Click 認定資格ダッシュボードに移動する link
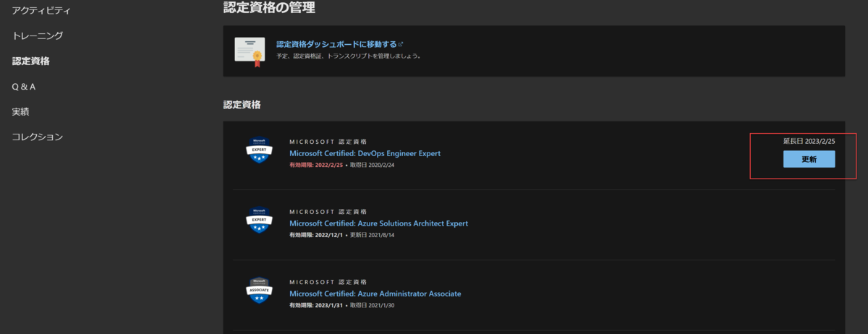The image size is (868, 334). click(336, 44)
